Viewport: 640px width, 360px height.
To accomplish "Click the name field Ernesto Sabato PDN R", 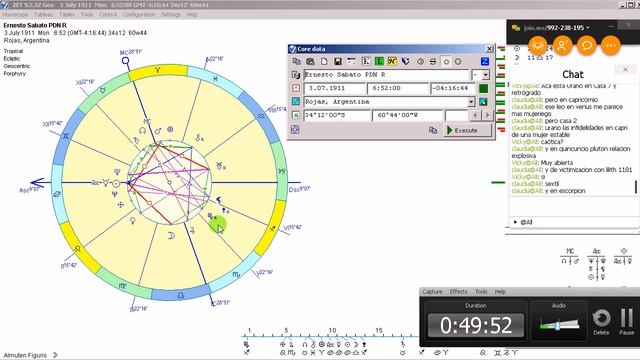I will [387, 75].
